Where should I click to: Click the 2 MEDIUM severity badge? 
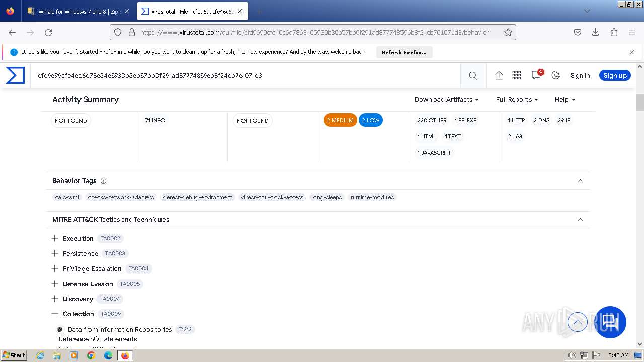(340, 120)
